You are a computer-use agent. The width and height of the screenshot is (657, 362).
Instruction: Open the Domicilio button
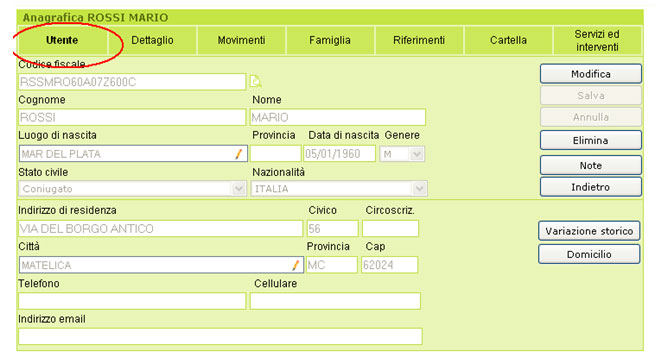point(589,254)
